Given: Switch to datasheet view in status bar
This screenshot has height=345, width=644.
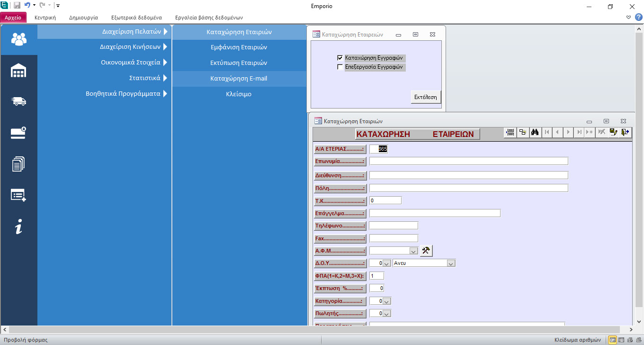Looking at the screenshot, I should point(621,340).
